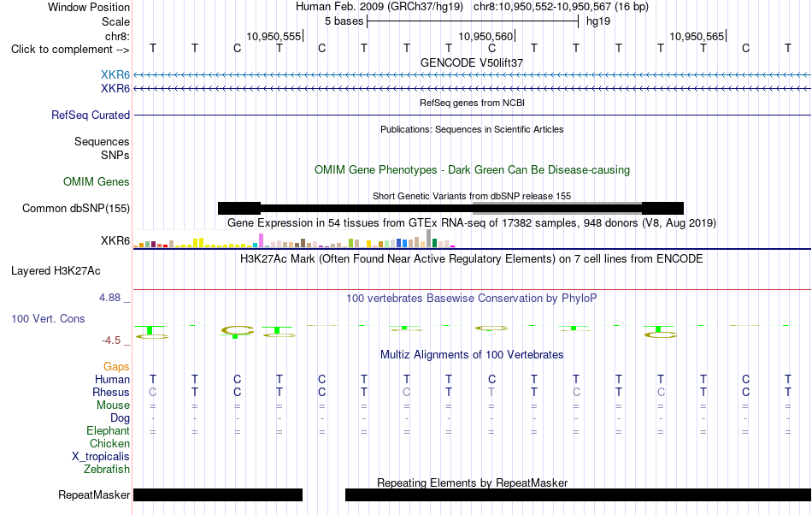
Task: Click the 'Click to complement -->' label
Action: pyautogui.click(x=70, y=50)
